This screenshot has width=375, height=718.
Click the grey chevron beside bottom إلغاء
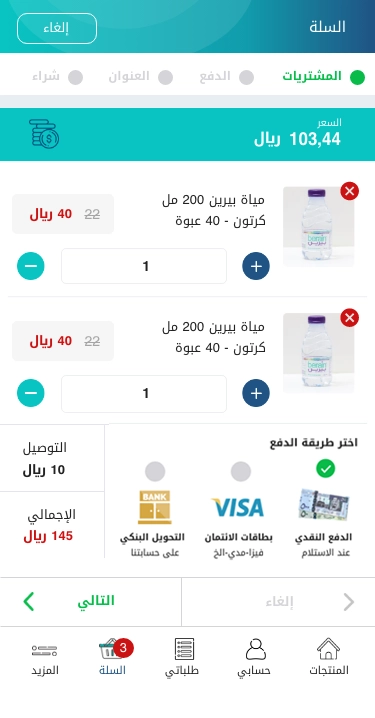click(x=348, y=602)
